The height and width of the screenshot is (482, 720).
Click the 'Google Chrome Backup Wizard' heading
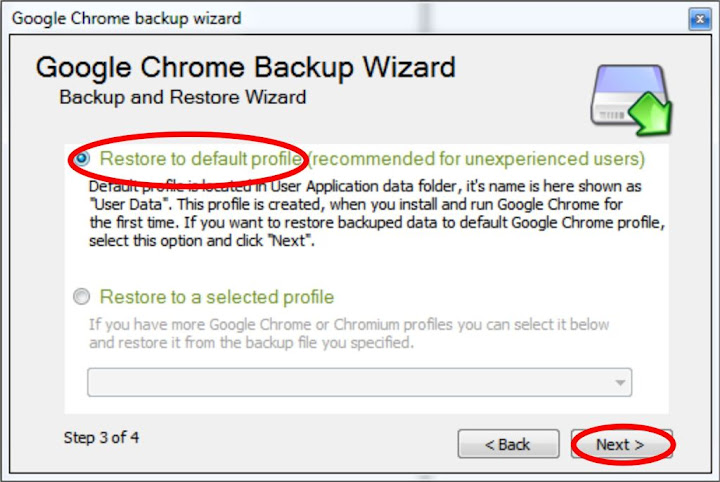(x=246, y=67)
